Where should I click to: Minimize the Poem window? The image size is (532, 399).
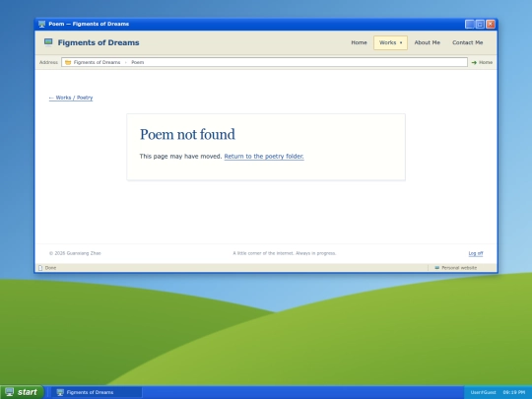pyautogui.click(x=470, y=24)
